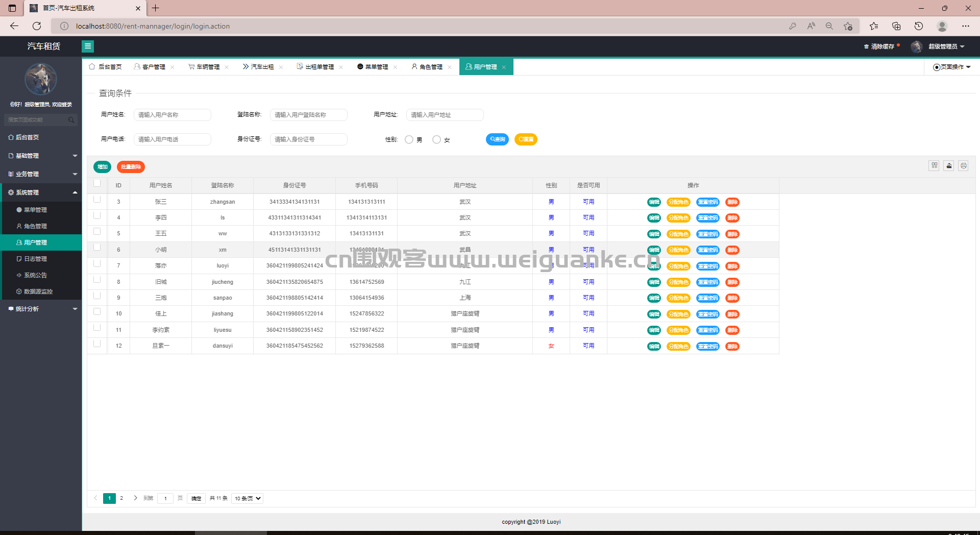Viewport: 980px width, 535px height.
Task: Click the red 批量删除 button
Action: click(131, 167)
